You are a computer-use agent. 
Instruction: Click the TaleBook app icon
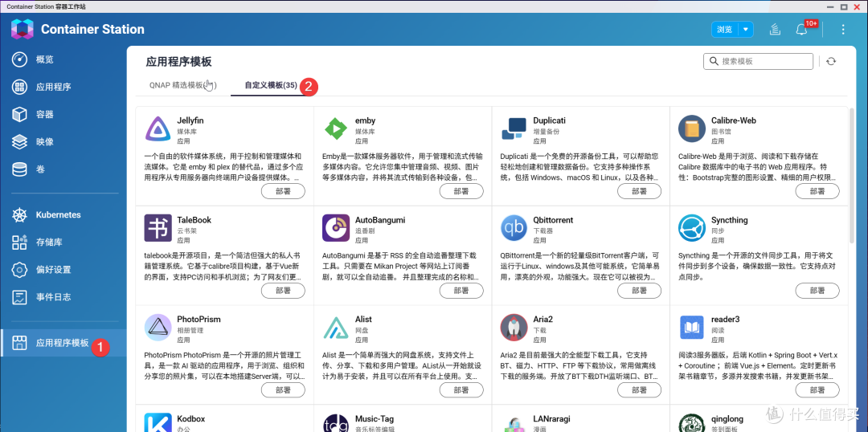pyautogui.click(x=158, y=228)
